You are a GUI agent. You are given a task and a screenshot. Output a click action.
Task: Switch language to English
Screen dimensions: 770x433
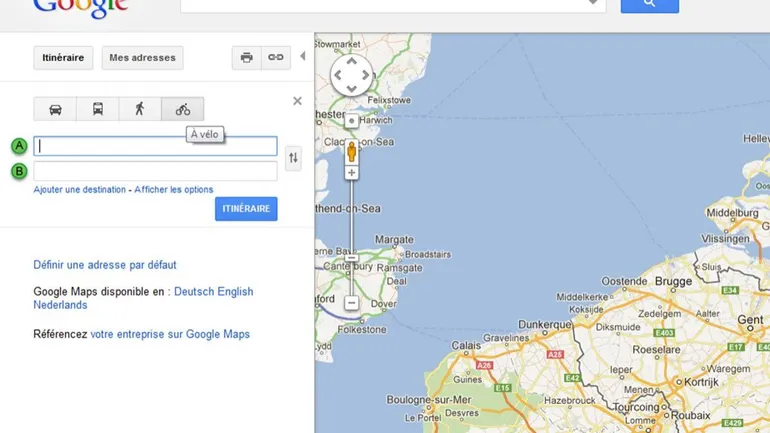click(235, 292)
